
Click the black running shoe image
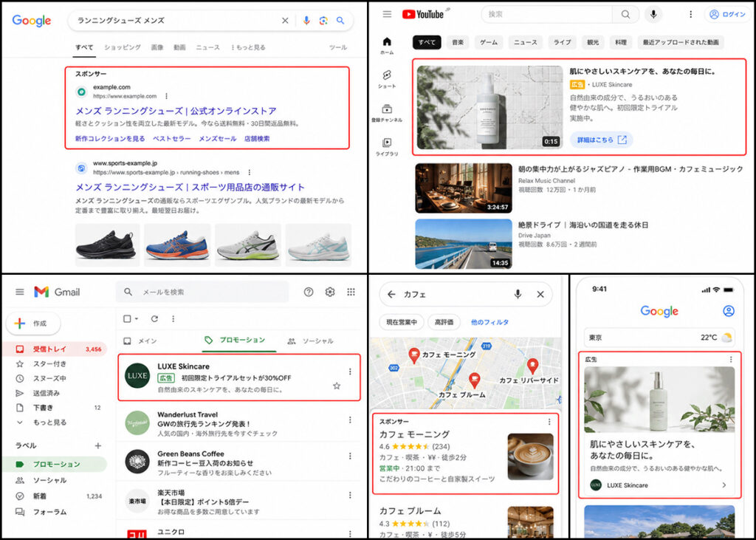(x=106, y=245)
